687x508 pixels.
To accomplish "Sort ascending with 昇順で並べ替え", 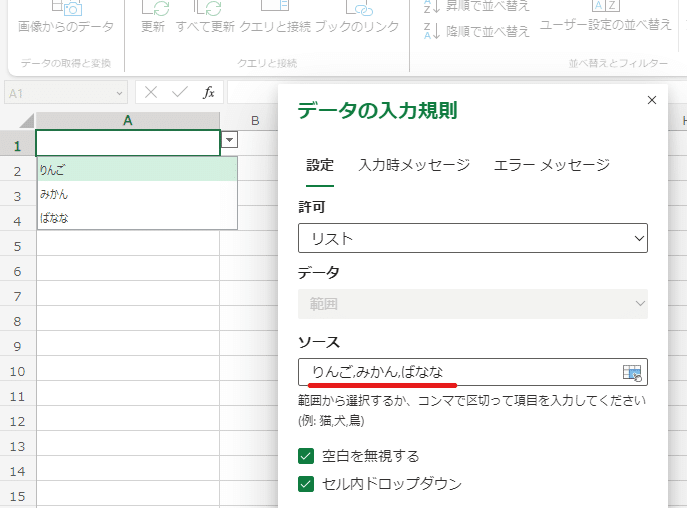I will (x=477, y=6).
